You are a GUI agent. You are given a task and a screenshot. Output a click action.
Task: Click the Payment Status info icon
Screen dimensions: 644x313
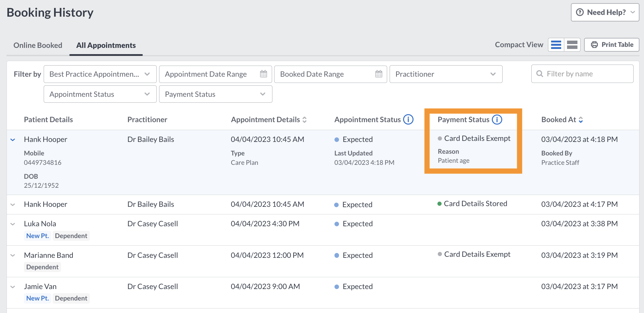497,120
